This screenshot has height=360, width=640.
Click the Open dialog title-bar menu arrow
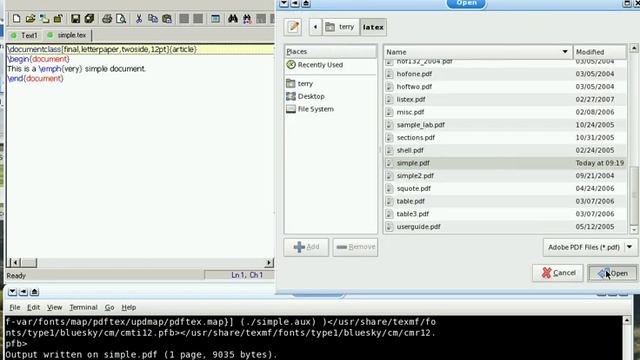(x=284, y=3)
